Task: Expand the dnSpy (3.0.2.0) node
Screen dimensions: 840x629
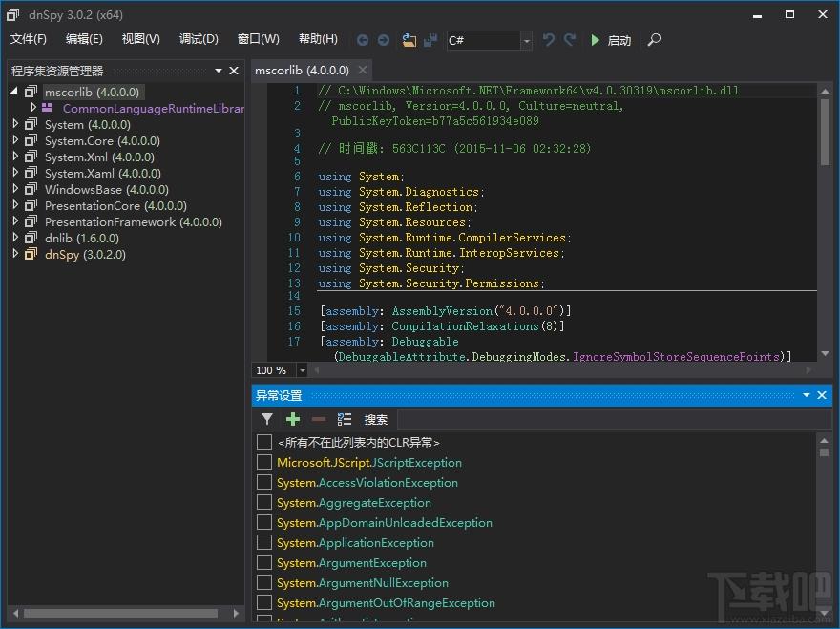Action: point(15,254)
